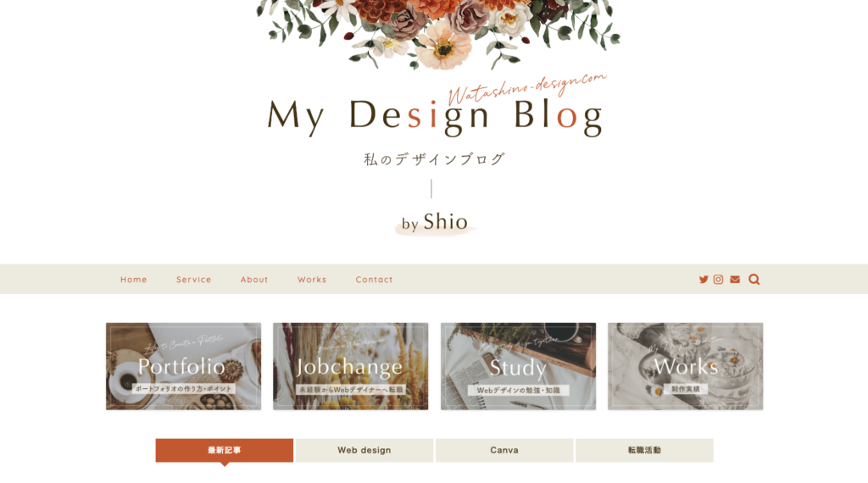Open the Service menu item

point(194,280)
